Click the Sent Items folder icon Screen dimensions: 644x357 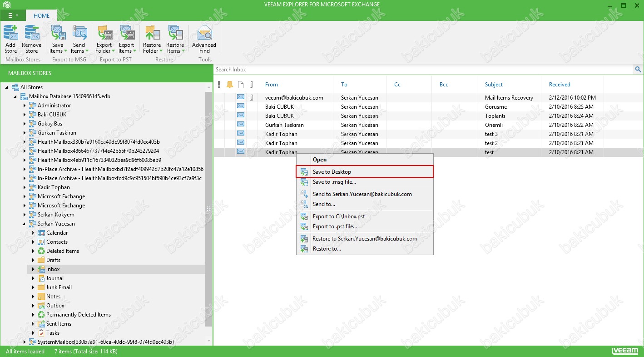click(x=41, y=324)
